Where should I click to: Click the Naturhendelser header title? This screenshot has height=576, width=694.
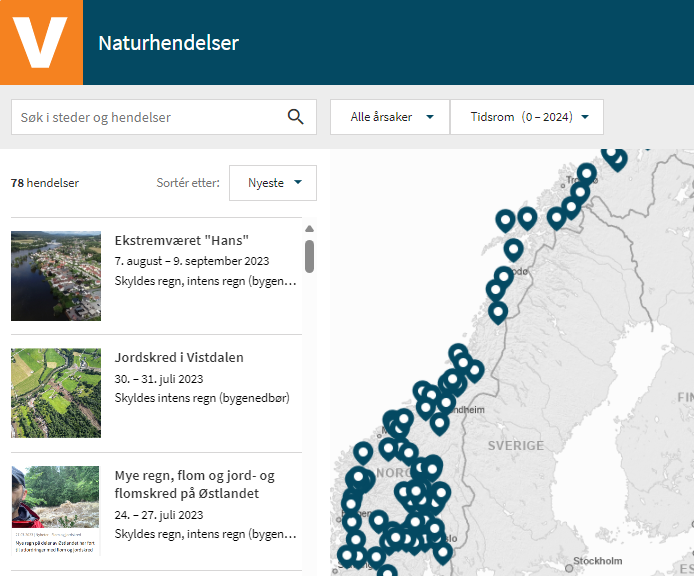168,43
